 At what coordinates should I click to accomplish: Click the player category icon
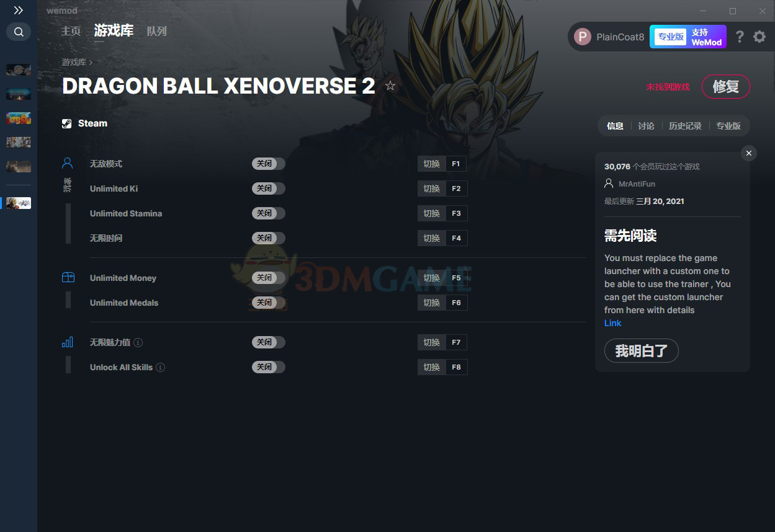coord(68,164)
